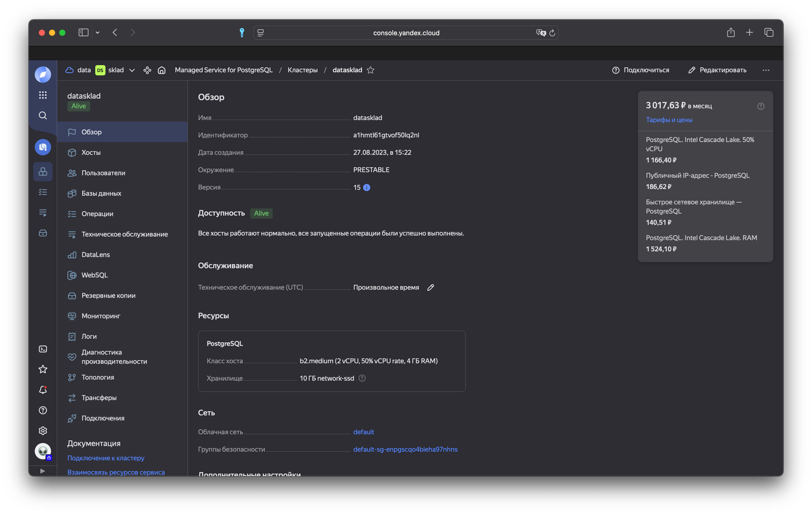Open pricing help question icon
Screen dimensions: 812x514
[x=761, y=106]
